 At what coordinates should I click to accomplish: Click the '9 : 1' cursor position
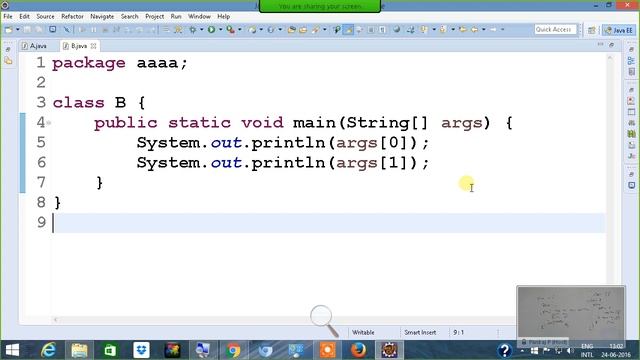458,332
